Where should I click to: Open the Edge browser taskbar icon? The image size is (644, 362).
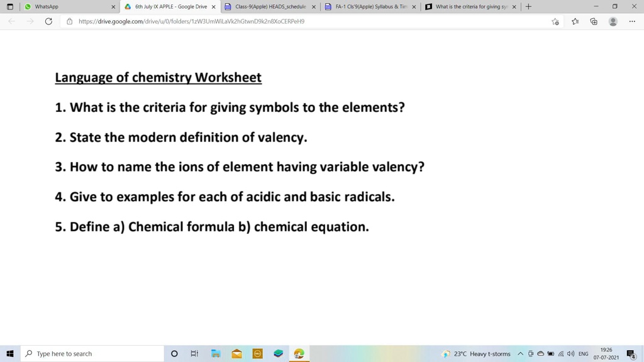(x=298, y=353)
